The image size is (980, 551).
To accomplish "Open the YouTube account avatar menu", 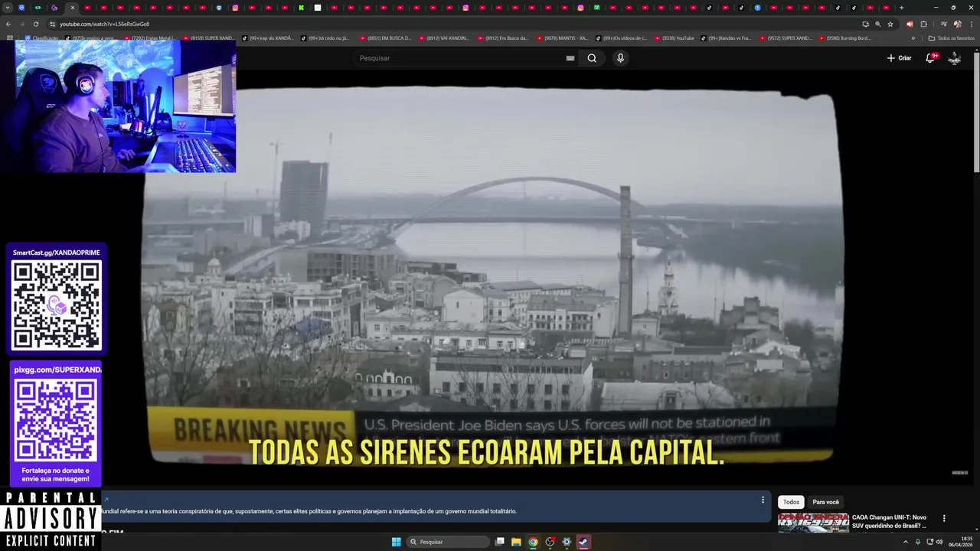I will (x=954, y=58).
